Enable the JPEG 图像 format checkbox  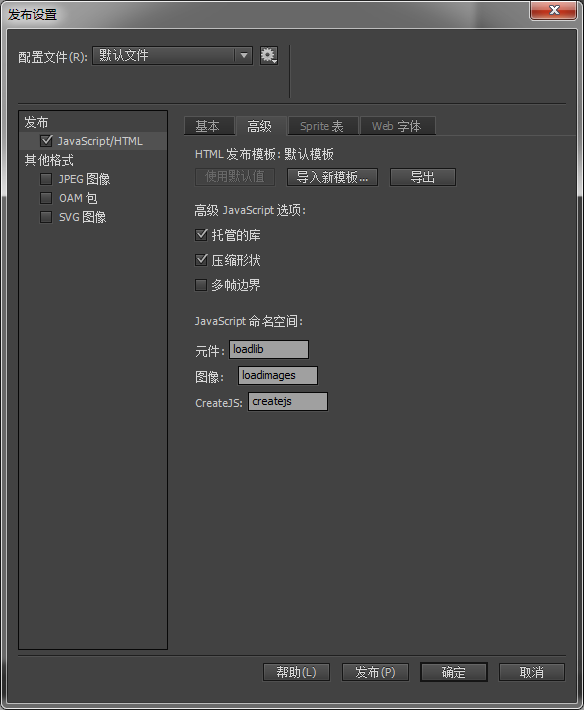pos(46,179)
